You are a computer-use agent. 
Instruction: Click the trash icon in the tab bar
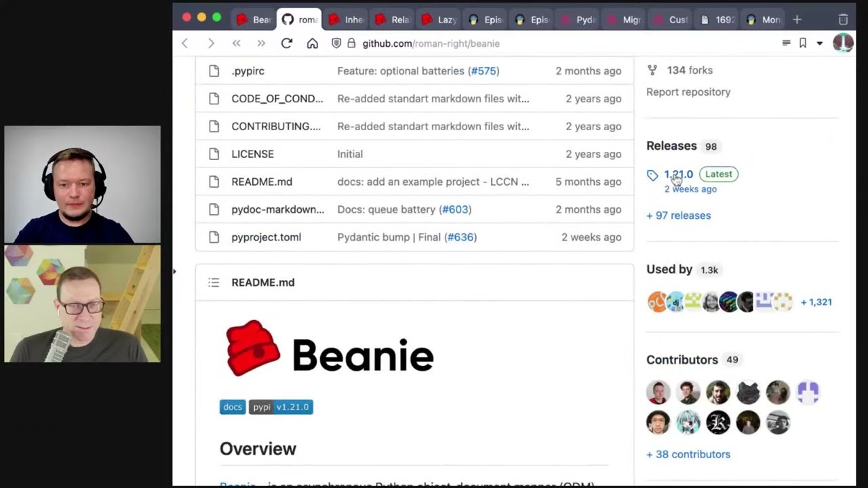pos(843,20)
